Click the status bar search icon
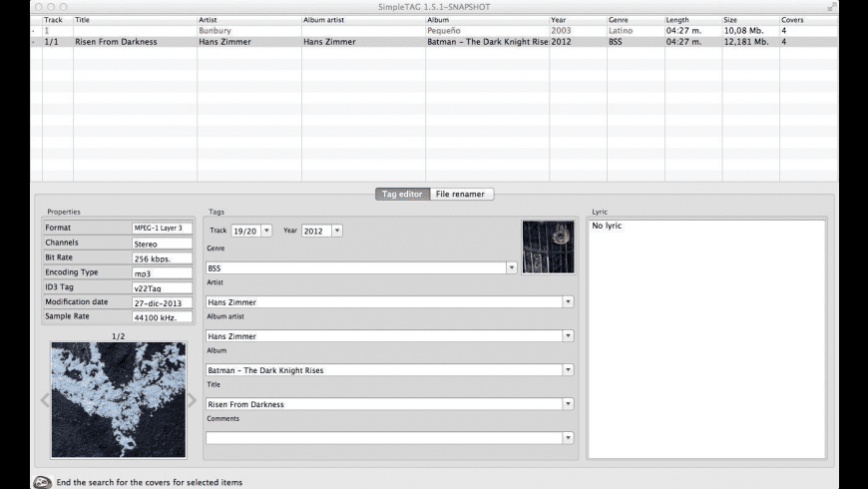Screen dimensions: 868x489 pos(43,482)
